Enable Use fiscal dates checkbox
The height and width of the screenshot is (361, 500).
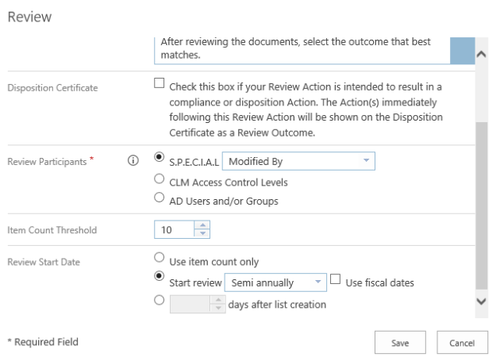coord(335,279)
